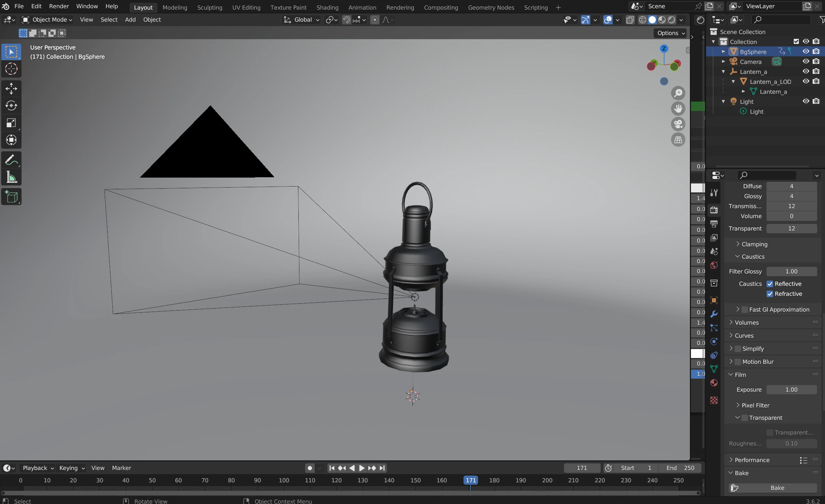Switch to the Shading workspace tab
Image resolution: width=825 pixels, height=504 pixels.
(x=327, y=7)
